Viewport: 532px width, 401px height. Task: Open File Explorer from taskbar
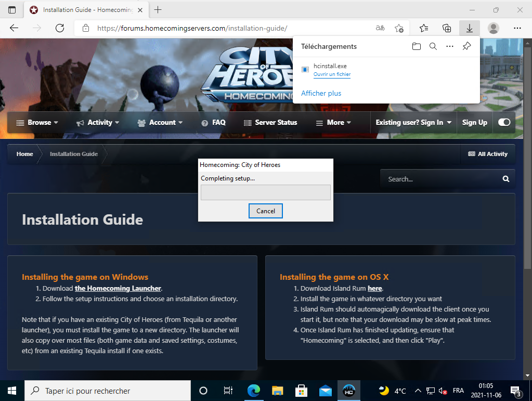point(278,391)
